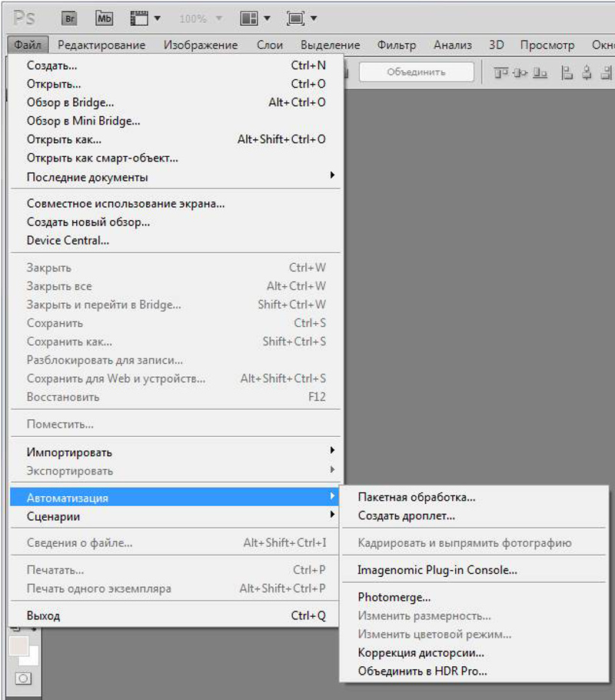The height and width of the screenshot is (700, 615).
Task: Choose Imagenomic Plug-in Console...
Action: (474, 570)
